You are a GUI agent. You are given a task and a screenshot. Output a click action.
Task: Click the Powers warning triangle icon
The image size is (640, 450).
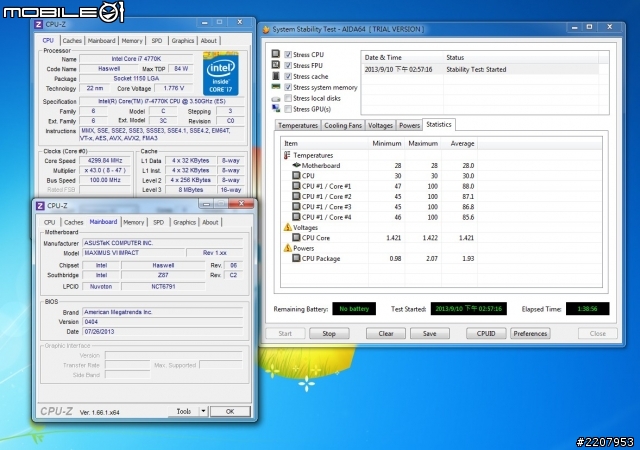point(287,248)
